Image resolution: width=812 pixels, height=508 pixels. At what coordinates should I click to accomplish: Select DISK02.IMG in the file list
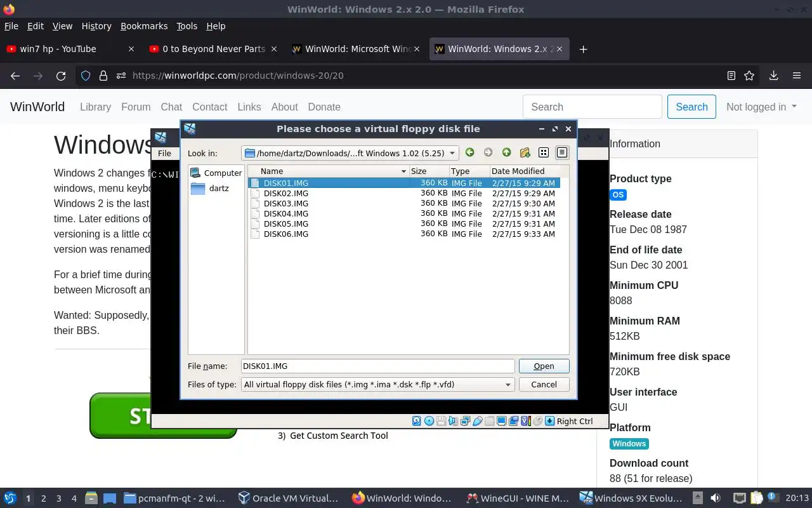403,193
